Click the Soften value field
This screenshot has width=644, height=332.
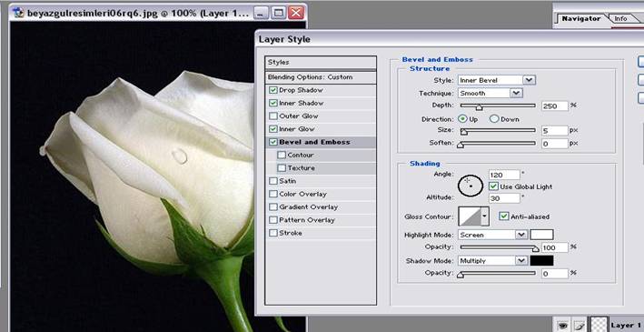coord(554,144)
